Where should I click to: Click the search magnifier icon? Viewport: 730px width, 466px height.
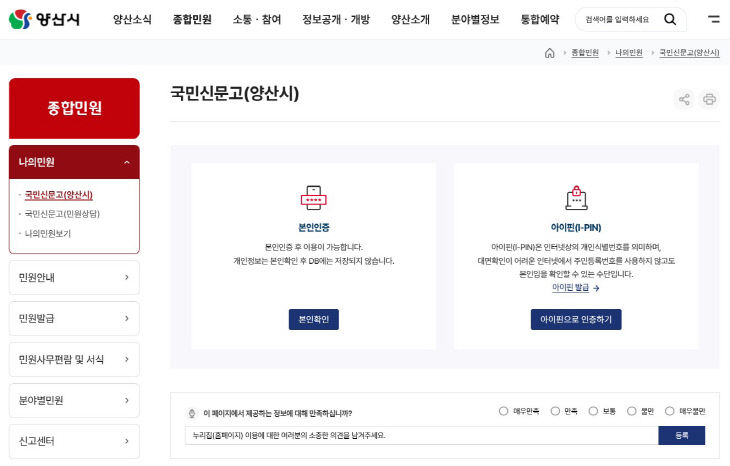670,19
